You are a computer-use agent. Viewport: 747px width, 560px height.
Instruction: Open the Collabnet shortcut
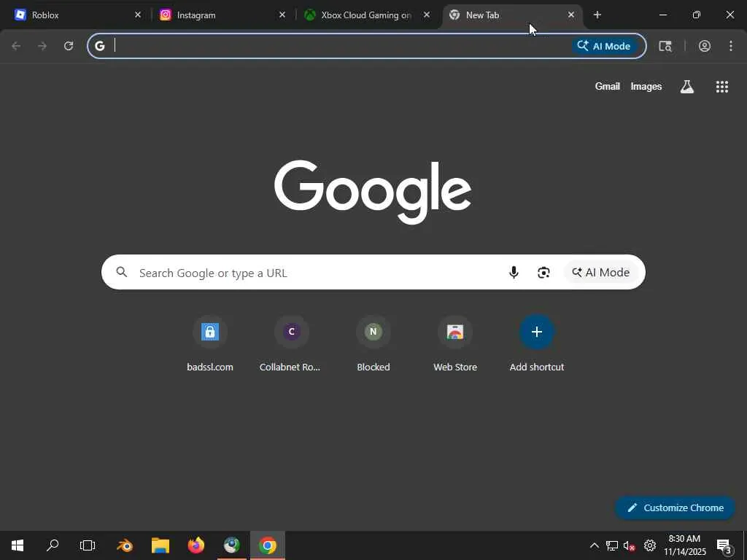[292, 344]
